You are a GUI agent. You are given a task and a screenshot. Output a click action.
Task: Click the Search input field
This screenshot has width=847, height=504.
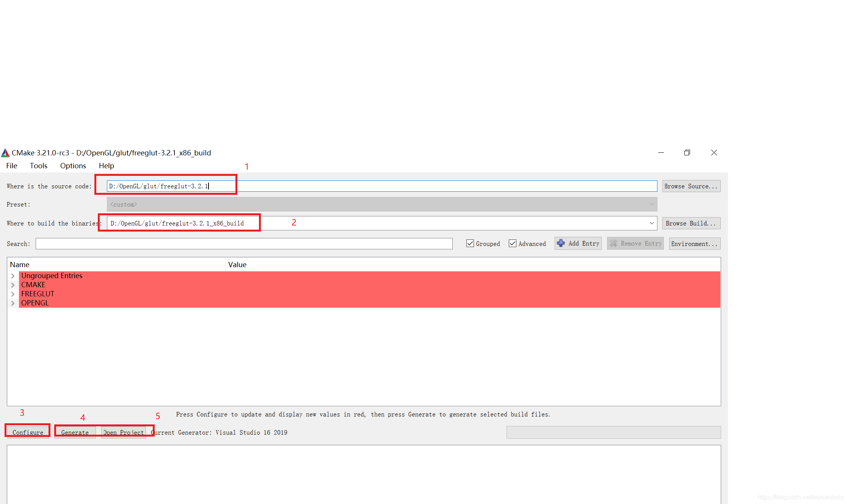click(x=244, y=244)
